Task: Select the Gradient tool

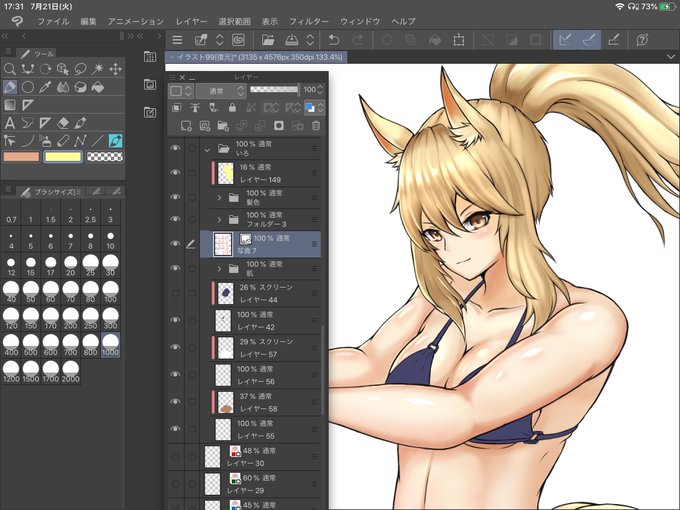Action: point(10,105)
